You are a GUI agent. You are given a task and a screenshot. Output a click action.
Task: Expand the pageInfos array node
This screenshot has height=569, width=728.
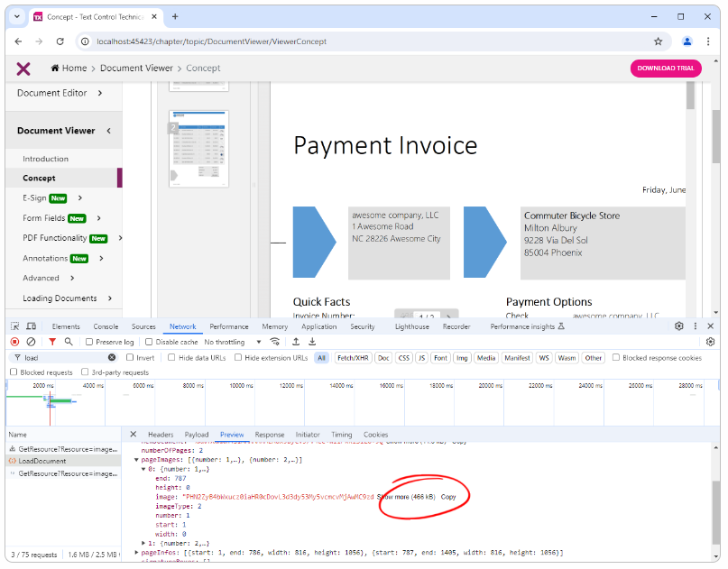point(136,552)
